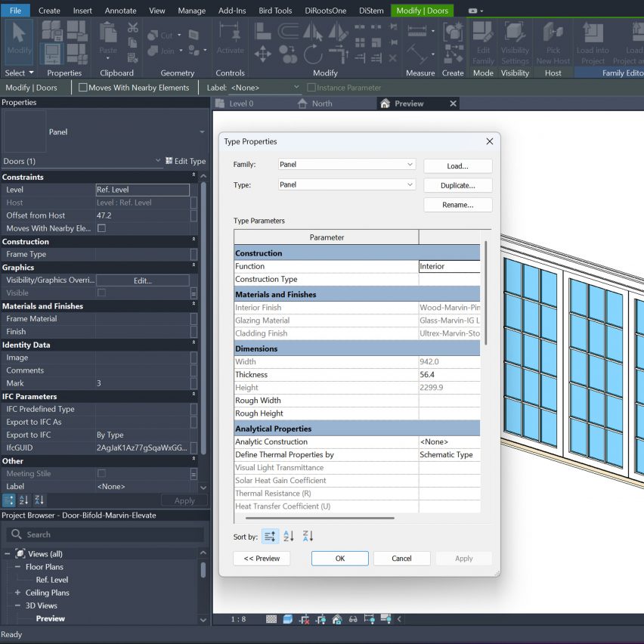
Task: Click associate parameter button for Mark row
Action: point(194,383)
